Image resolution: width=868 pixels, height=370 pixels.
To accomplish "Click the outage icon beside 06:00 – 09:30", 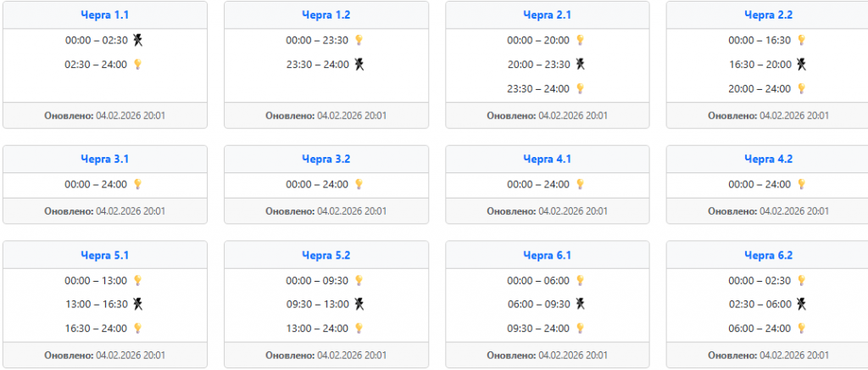I will (581, 304).
